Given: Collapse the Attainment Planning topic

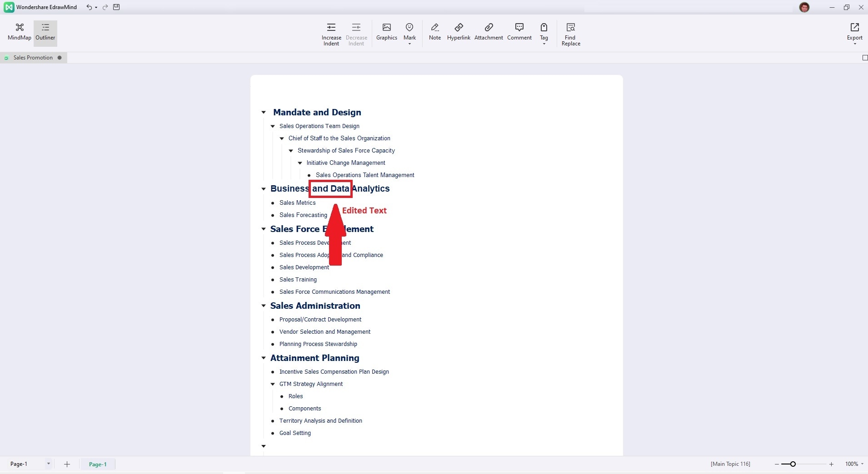Looking at the screenshot, I should coord(264,358).
